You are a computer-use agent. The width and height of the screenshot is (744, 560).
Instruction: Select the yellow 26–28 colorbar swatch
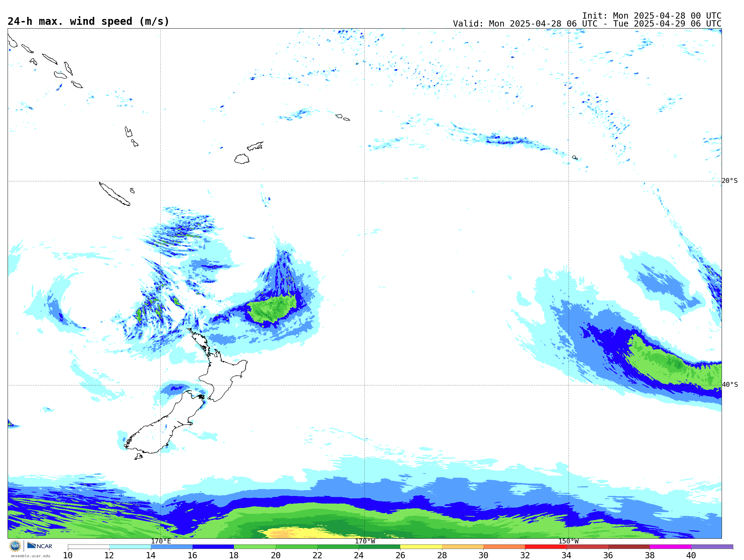point(421,547)
